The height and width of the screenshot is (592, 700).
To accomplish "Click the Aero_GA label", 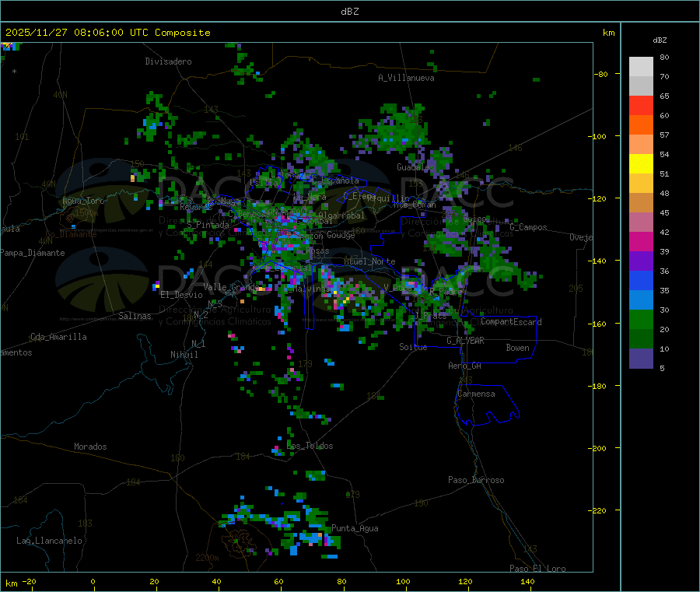I will (x=465, y=366).
